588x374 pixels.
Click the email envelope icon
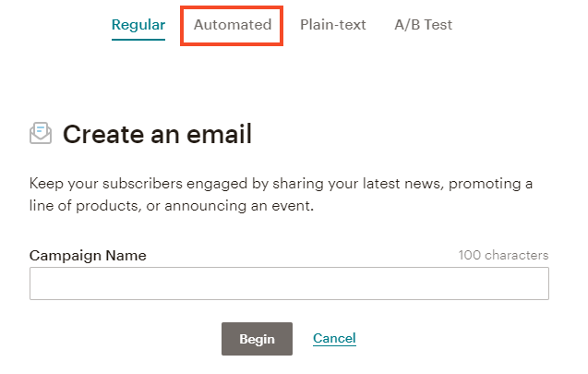click(41, 134)
